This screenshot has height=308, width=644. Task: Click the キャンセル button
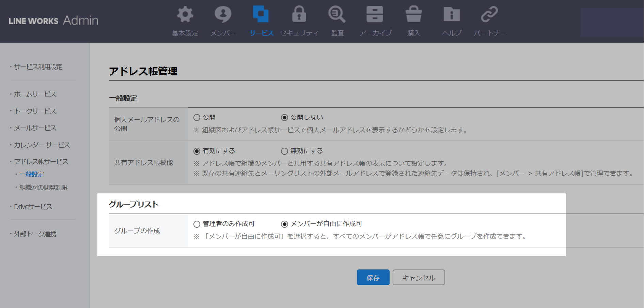pos(419,278)
